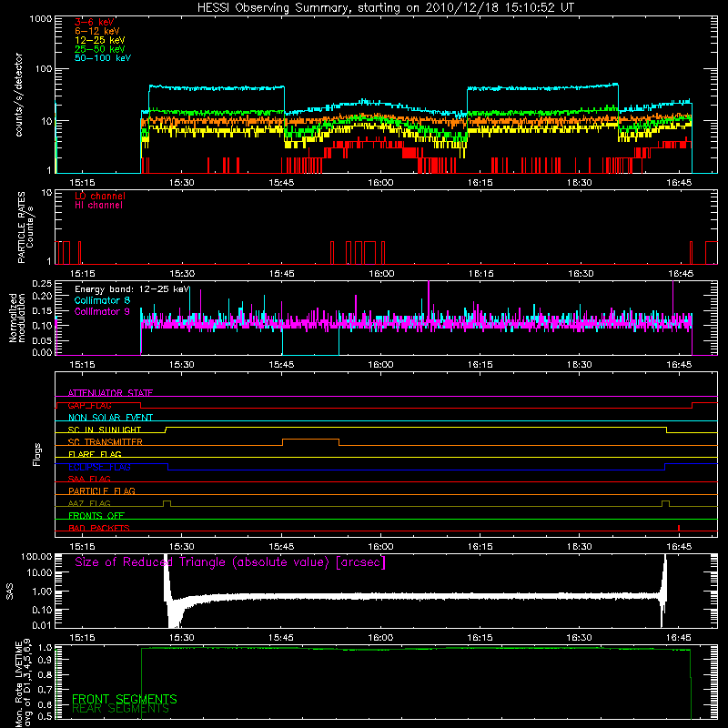Select the orange 6-12 keV legend label
This screenshot has width=728, height=728.
click(97, 31)
